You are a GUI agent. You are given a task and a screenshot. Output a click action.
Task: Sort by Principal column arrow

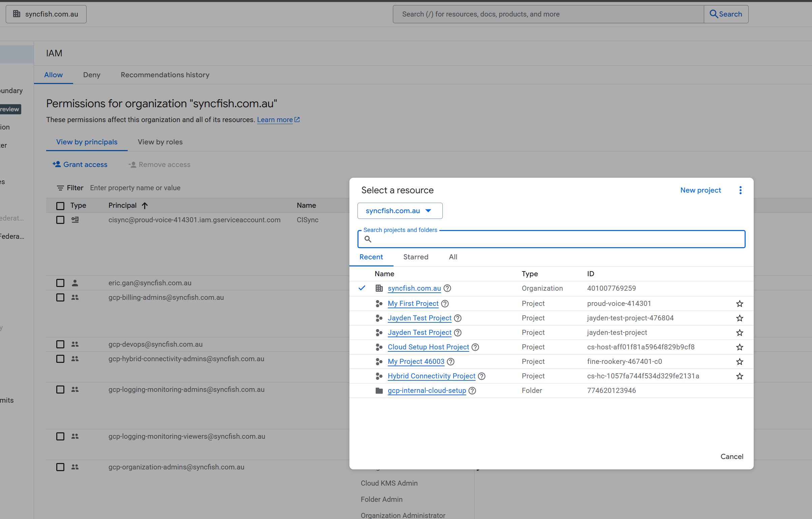pos(145,205)
